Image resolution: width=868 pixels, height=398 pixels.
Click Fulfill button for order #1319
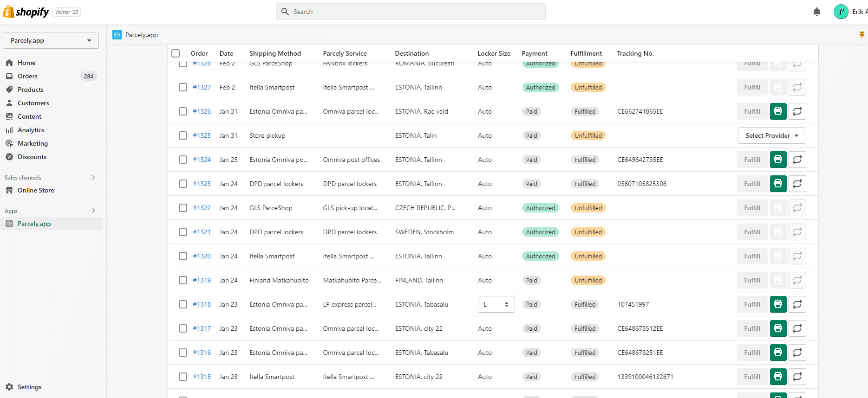click(x=752, y=280)
